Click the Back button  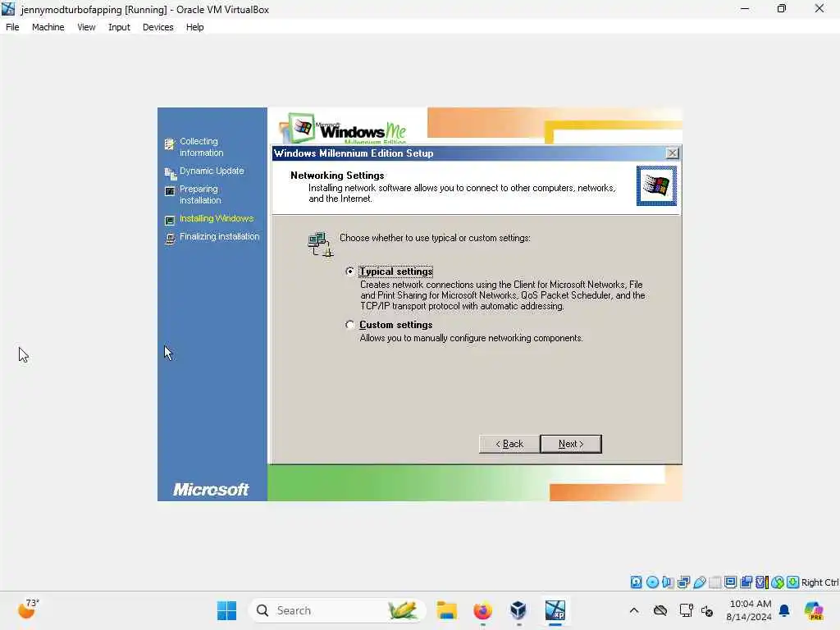(x=509, y=444)
